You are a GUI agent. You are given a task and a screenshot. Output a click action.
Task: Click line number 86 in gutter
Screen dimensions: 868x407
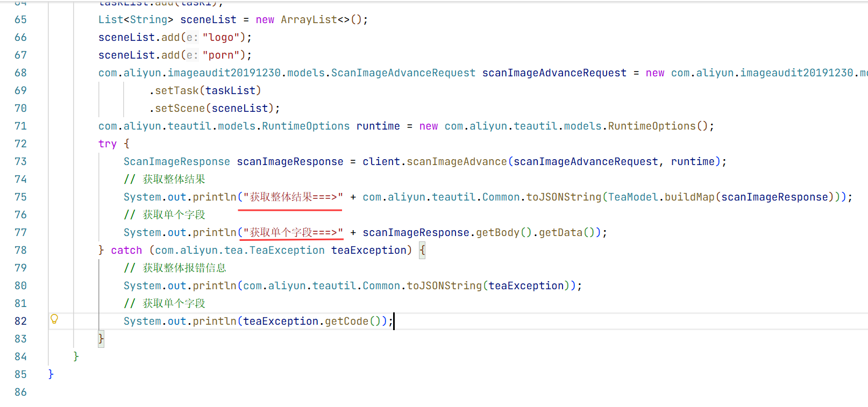pos(20,392)
